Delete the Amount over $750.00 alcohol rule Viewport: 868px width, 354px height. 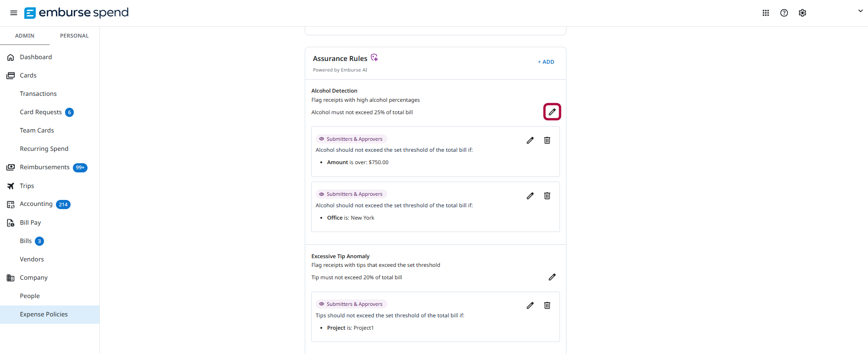pyautogui.click(x=547, y=140)
